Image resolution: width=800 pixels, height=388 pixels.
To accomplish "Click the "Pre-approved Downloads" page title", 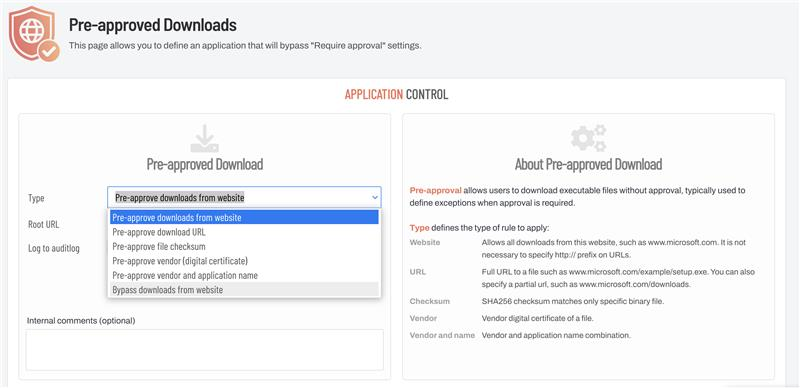I will tap(153, 25).
